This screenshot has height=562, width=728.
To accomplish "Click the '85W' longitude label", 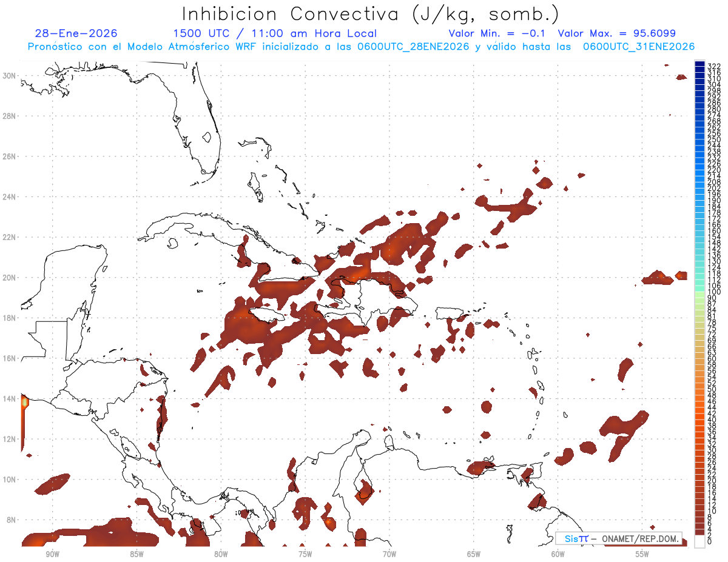I will coord(136,554).
